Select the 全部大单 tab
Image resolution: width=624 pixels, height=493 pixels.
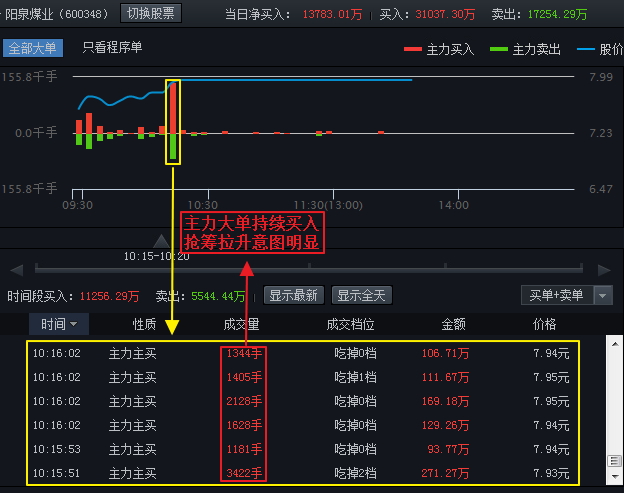tap(33, 48)
